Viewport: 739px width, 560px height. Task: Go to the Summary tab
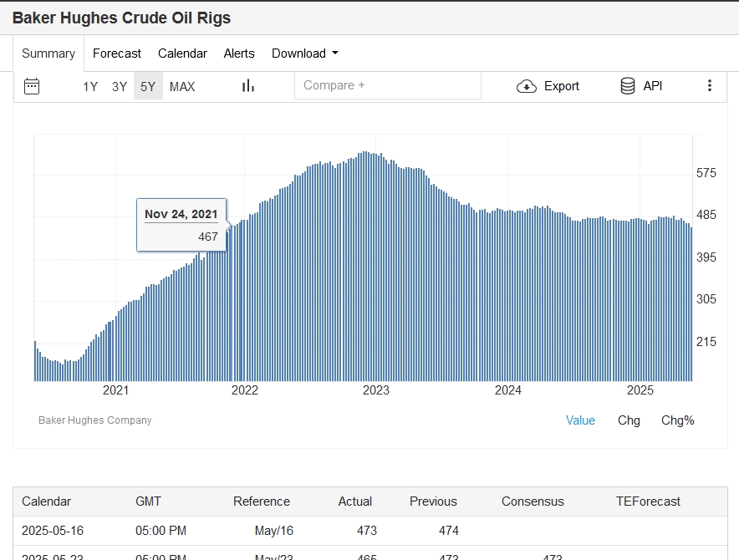coord(48,53)
